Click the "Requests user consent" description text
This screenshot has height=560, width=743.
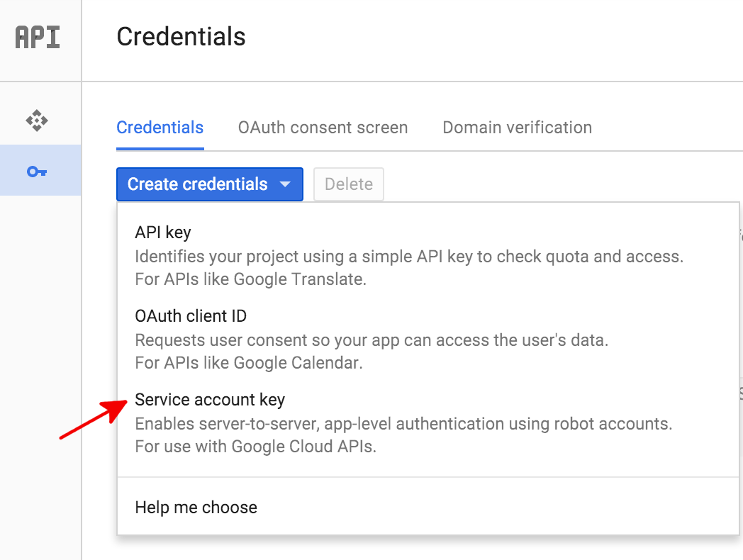click(x=371, y=340)
